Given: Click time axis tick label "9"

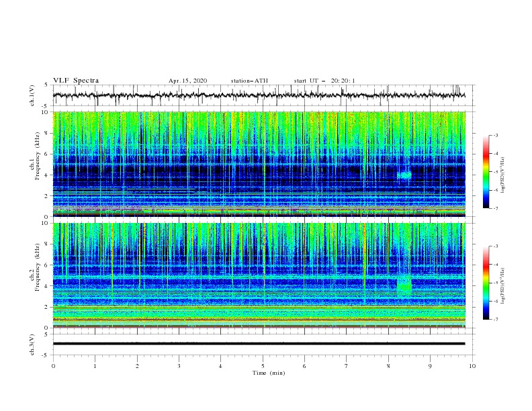Looking at the screenshot, I should click(430, 366).
